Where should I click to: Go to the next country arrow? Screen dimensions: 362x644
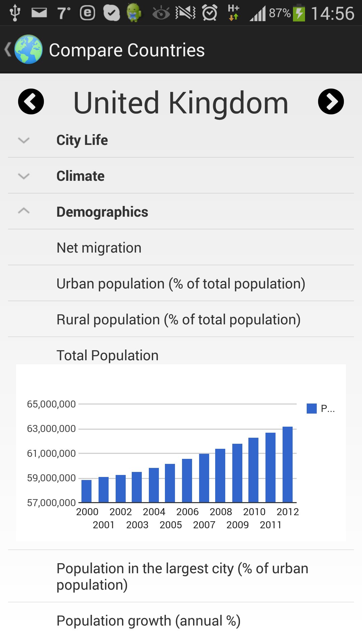click(x=331, y=102)
